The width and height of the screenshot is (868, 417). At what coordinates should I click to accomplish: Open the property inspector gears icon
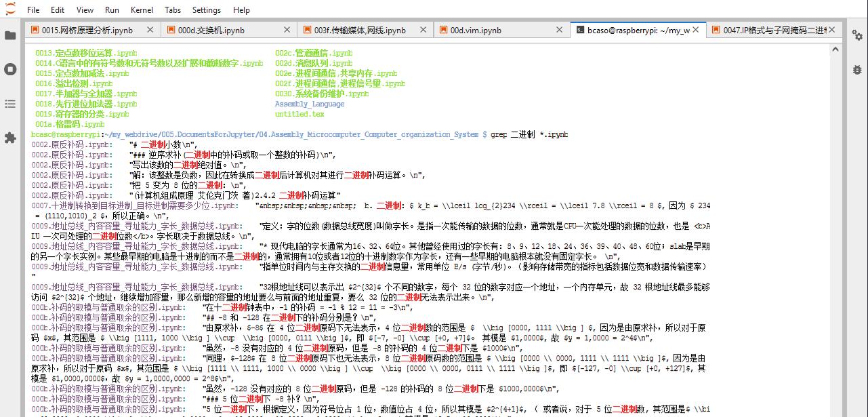tap(857, 35)
